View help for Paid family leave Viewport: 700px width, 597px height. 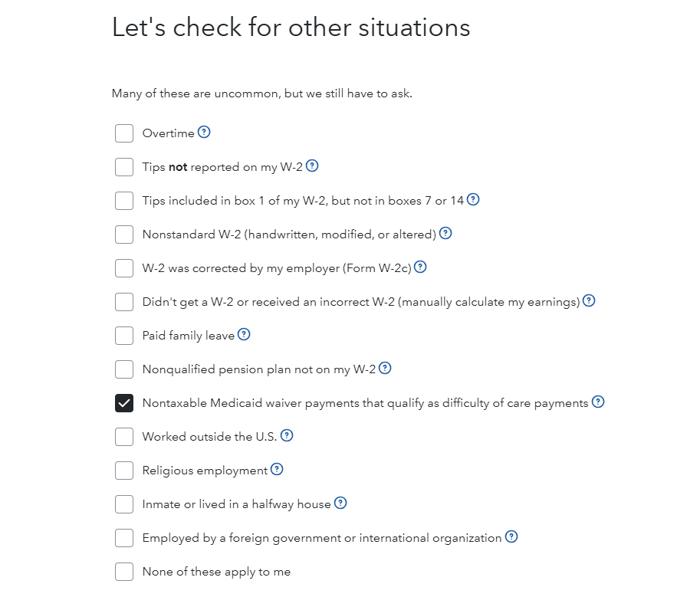[244, 334]
